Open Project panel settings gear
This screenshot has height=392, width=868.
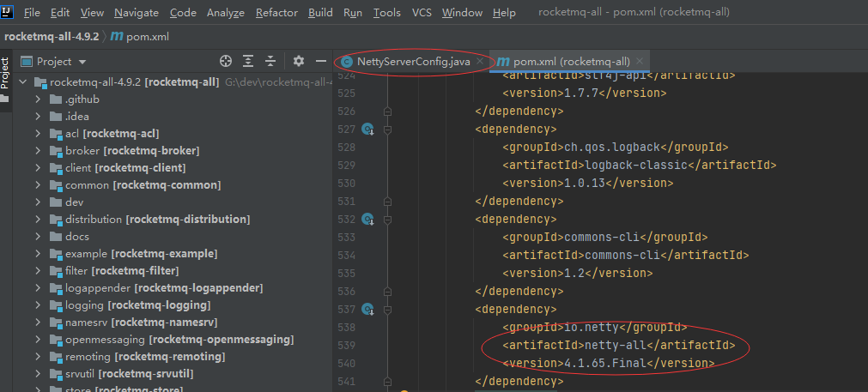(x=299, y=61)
